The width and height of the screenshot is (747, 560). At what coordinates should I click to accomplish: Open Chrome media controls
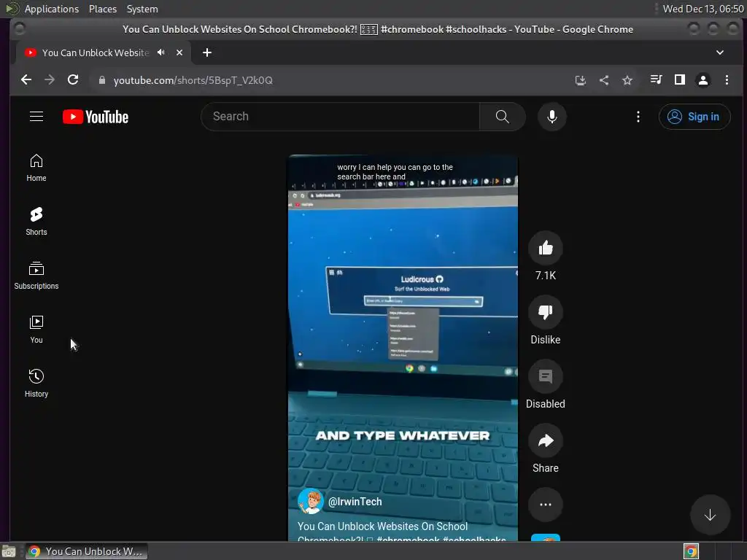click(x=656, y=80)
